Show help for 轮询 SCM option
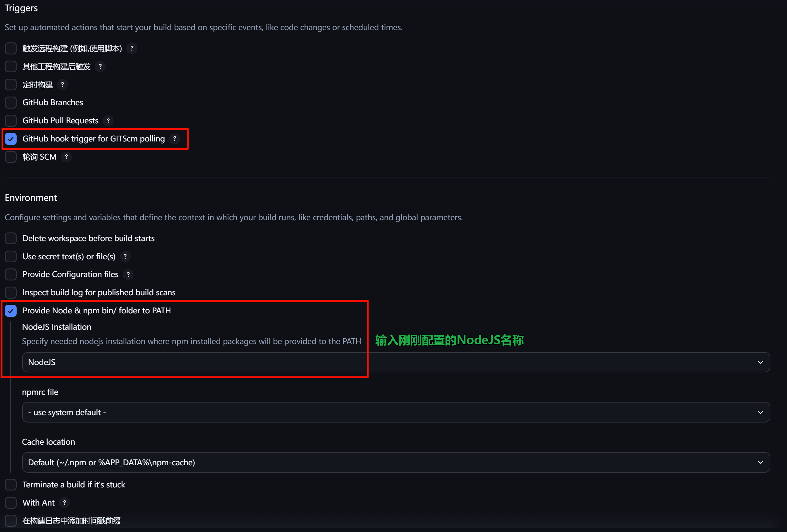 66,157
